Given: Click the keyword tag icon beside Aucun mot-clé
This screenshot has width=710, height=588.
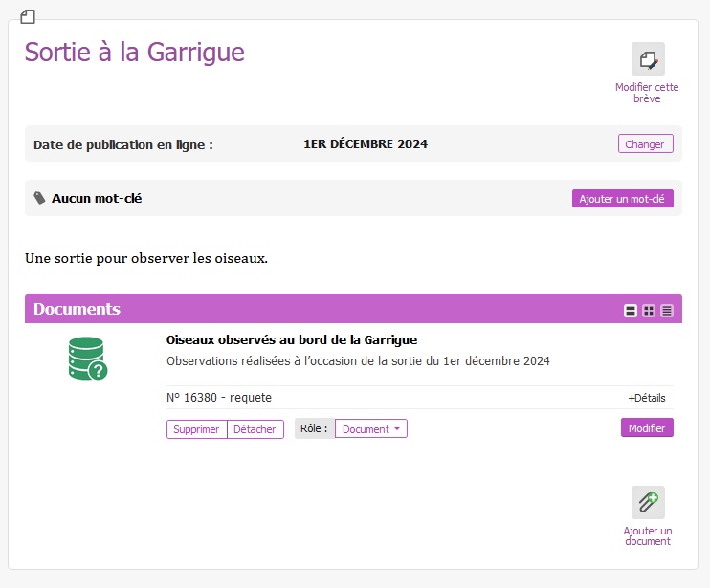Looking at the screenshot, I should click(x=39, y=198).
